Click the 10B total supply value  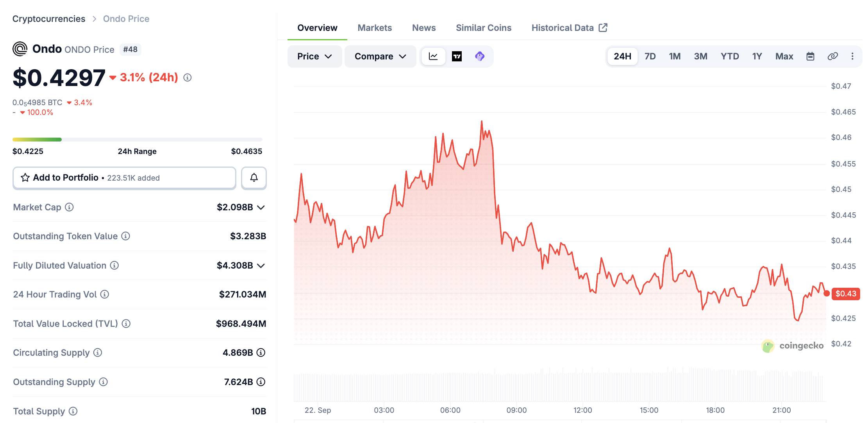(259, 411)
